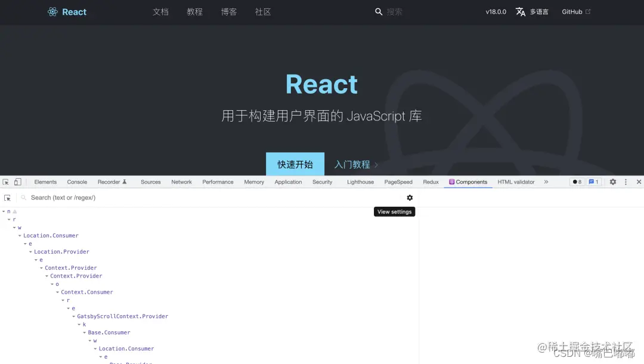Viewport: 644px width, 364px height.
Task: Click the search magnifier icon in the header
Action: click(x=379, y=12)
